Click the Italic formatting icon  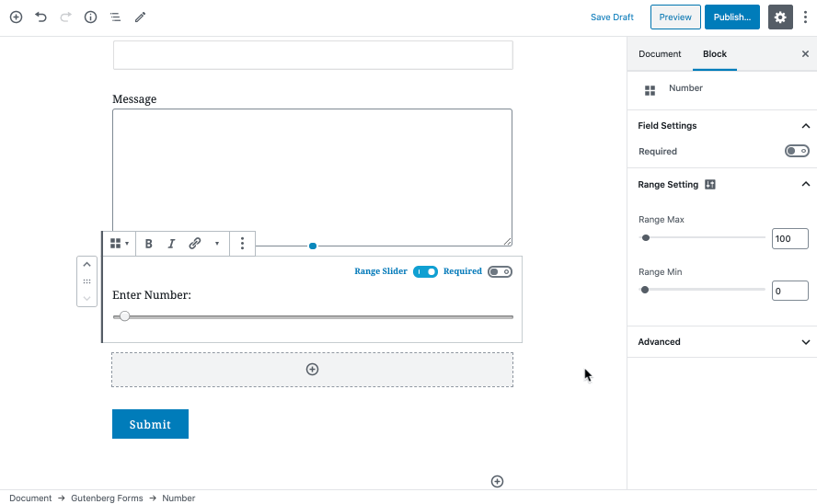[171, 244]
